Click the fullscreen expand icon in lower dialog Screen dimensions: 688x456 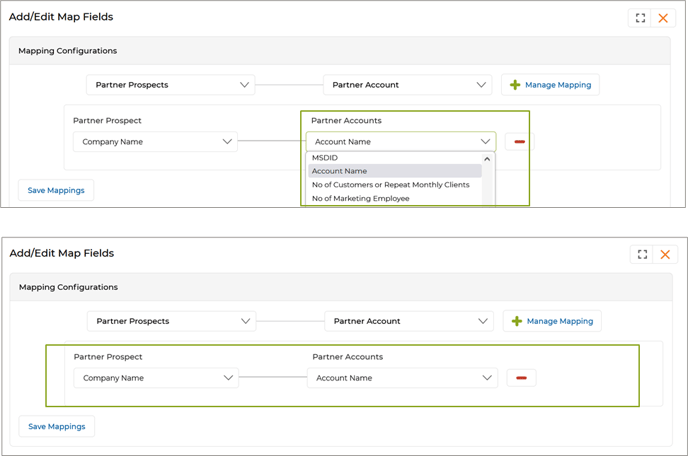642,254
